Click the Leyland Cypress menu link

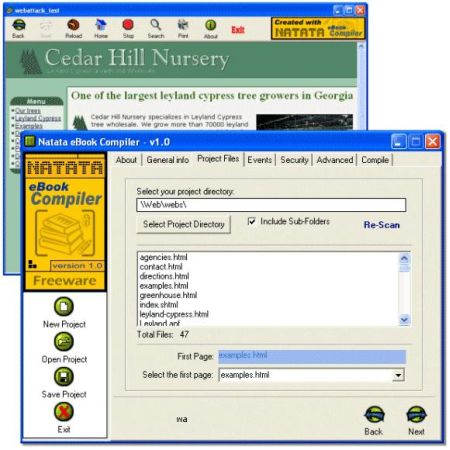[x=38, y=118]
